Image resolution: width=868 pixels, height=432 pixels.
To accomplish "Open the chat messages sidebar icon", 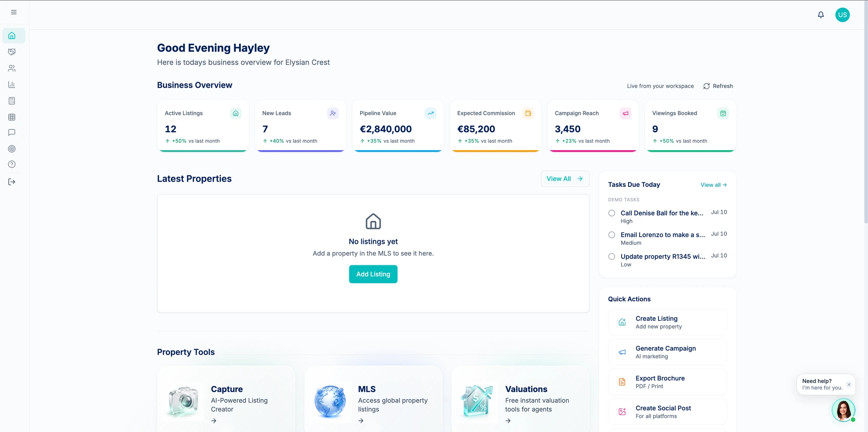I will point(12,133).
